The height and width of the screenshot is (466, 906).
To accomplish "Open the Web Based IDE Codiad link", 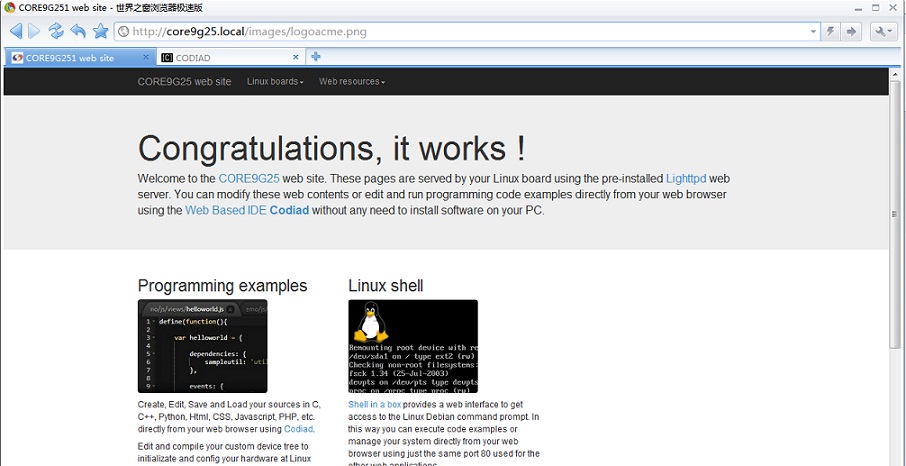I will click(x=247, y=210).
